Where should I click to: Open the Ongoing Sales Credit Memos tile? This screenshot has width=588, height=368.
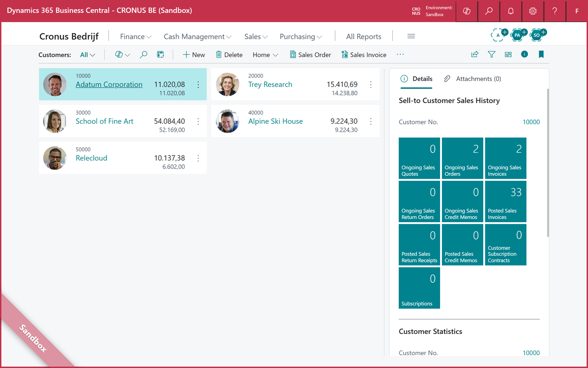tap(463, 201)
